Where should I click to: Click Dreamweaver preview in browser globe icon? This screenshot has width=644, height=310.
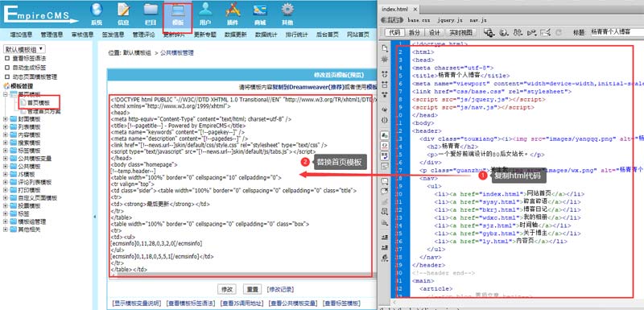click(x=504, y=32)
